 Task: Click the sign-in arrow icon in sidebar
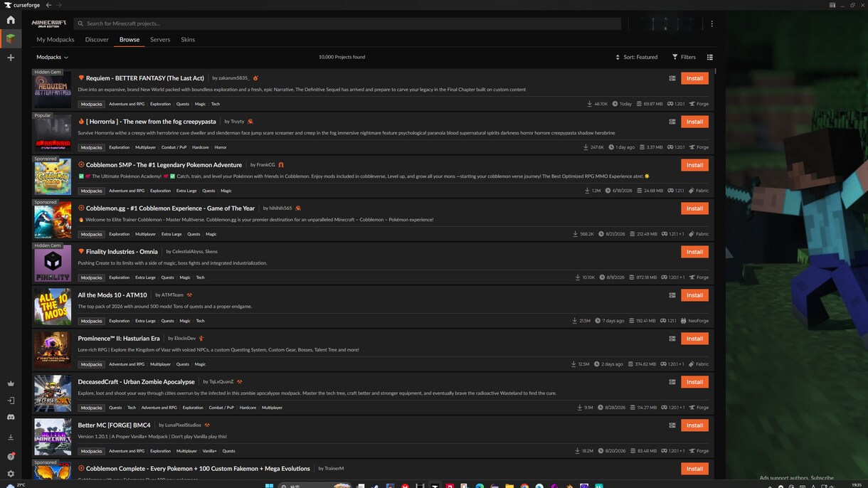coord(11,401)
